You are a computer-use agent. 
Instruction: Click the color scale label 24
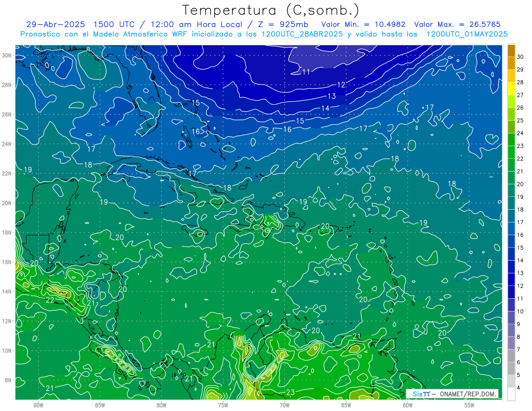click(x=520, y=133)
